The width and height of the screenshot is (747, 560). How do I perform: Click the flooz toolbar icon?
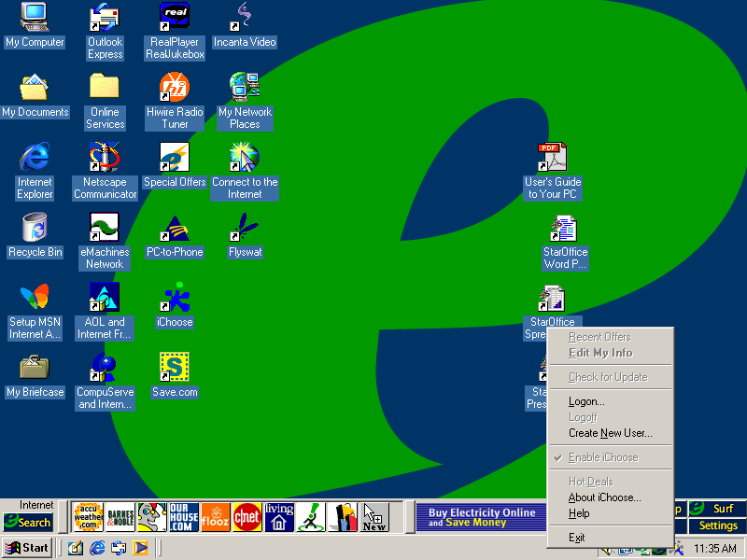215,516
